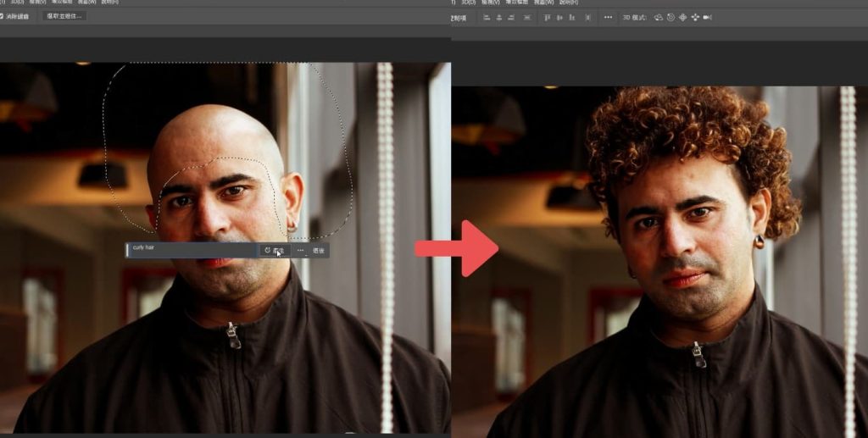Open the Plugins menu in the right window
Image resolution: width=868 pixels, height=438 pixels.
click(x=517, y=3)
